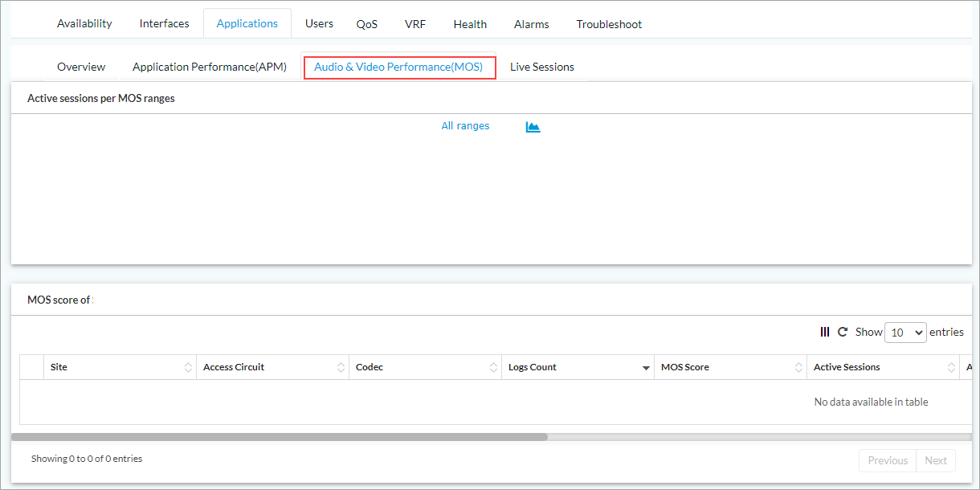
Task: Sort by MOS Score column arrows
Action: tap(799, 367)
